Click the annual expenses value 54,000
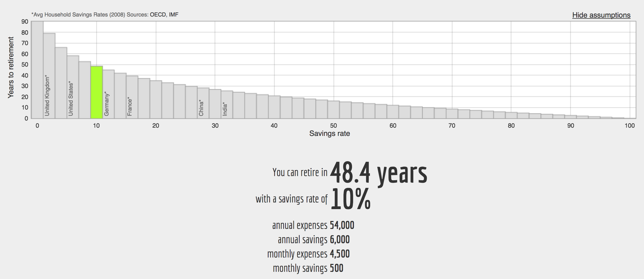Image resolution: width=644 pixels, height=279 pixels. [342, 225]
